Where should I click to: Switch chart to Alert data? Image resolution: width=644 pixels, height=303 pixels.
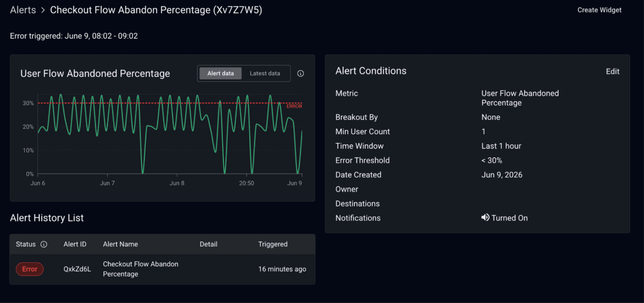(x=220, y=73)
